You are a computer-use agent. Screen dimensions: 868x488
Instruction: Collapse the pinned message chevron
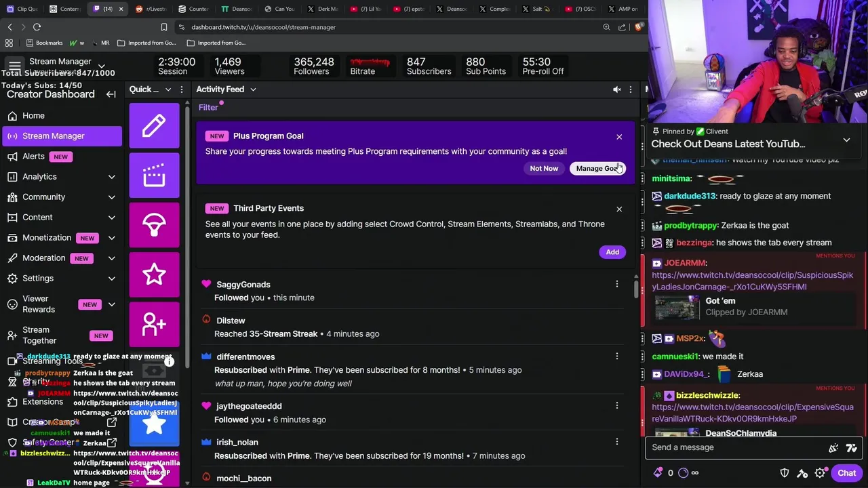pos(846,140)
